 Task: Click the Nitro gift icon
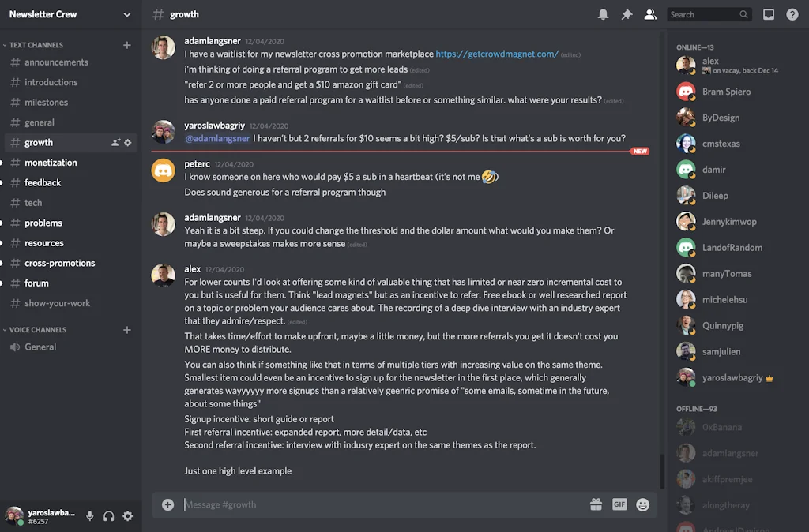tap(596, 504)
